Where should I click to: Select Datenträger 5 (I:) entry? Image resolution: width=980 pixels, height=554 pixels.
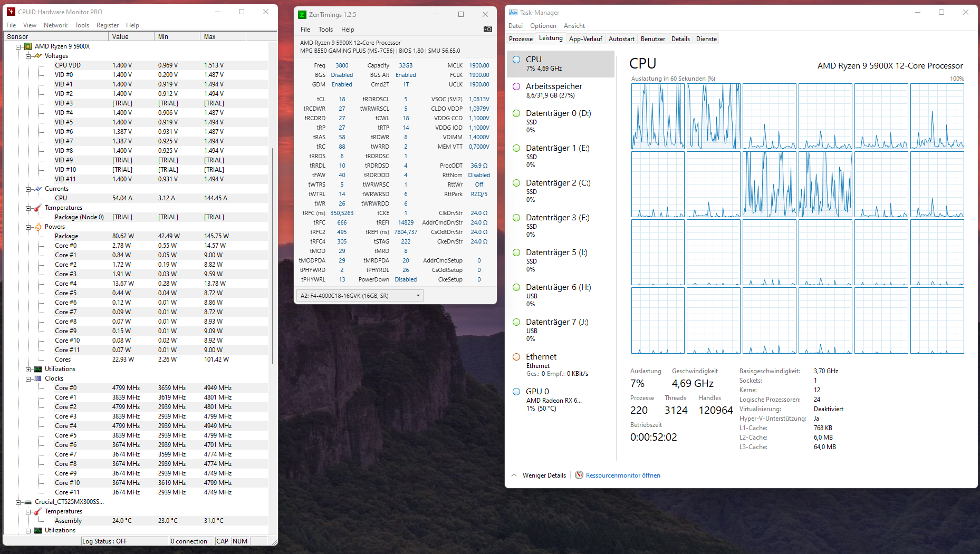561,260
